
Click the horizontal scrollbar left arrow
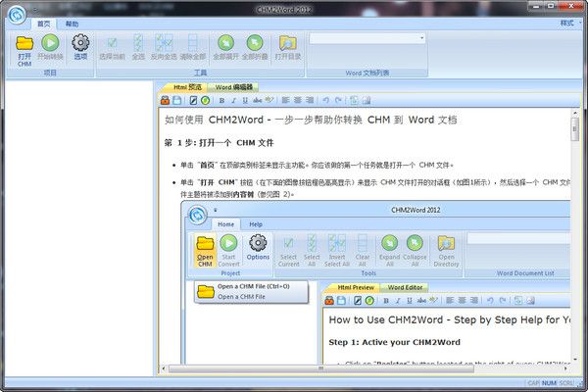(x=164, y=368)
